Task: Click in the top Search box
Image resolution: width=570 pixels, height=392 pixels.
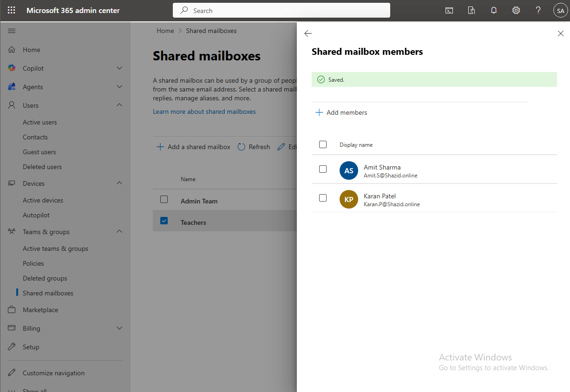Action: pos(282,10)
